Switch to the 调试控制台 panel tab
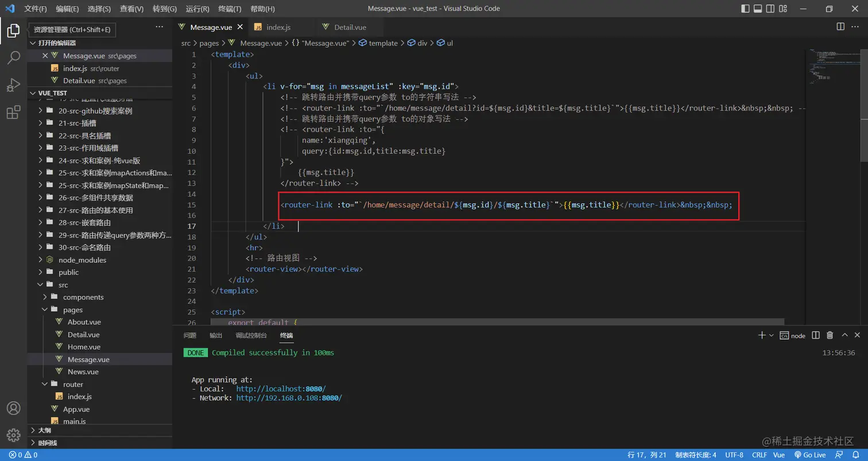The image size is (868, 461). click(x=251, y=335)
